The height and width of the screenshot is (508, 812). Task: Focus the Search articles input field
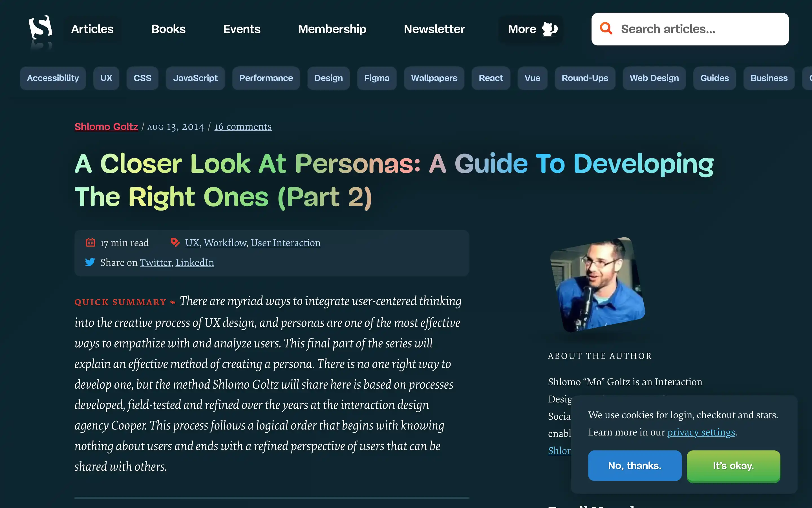point(690,29)
